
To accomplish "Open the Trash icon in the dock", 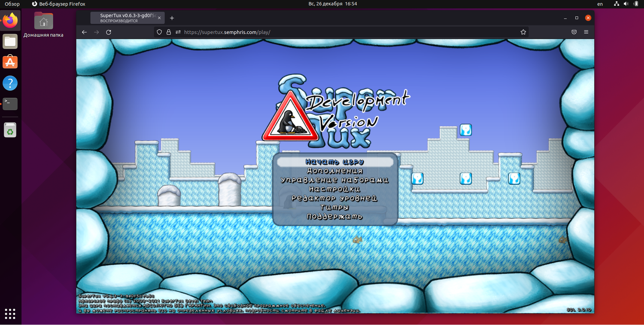I will click(x=10, y=129).
